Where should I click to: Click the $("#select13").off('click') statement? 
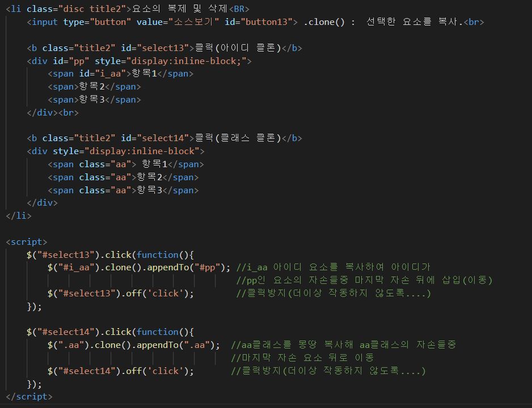[120, 294]
